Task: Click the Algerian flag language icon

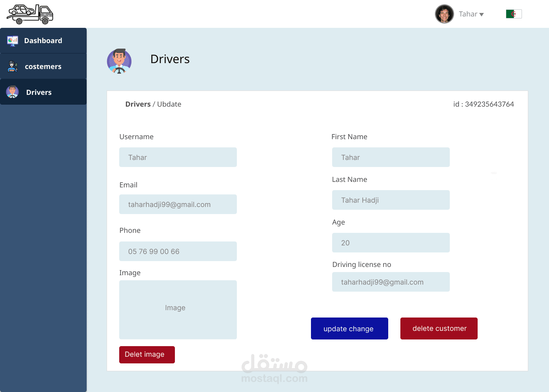Action: [x=514, y=14]
